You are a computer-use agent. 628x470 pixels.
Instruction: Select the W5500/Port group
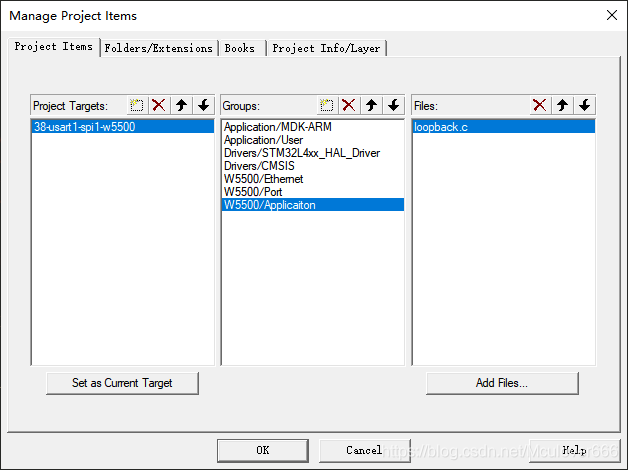coord(312,192)
